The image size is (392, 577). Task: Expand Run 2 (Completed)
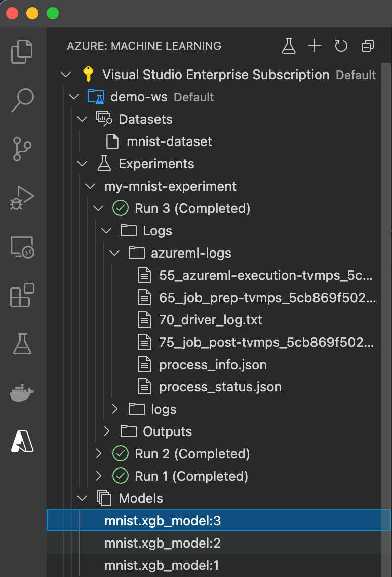click(x=99, y=454)
